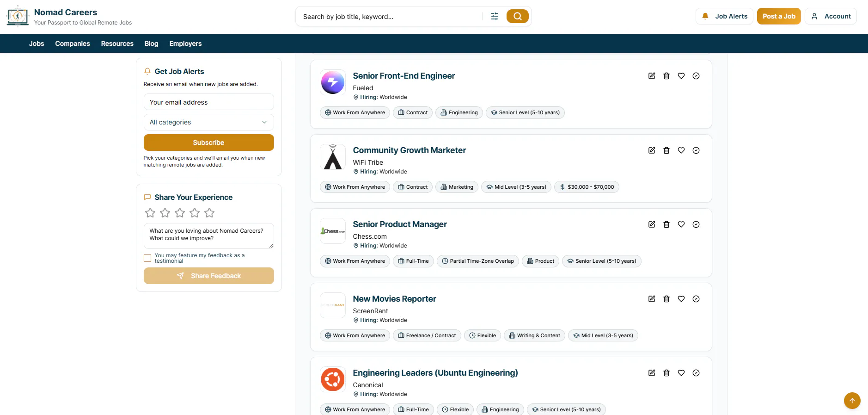Edit the Engineering Leaders Canonical job
This screenshot has height=415, width=868.
(652, 373)
